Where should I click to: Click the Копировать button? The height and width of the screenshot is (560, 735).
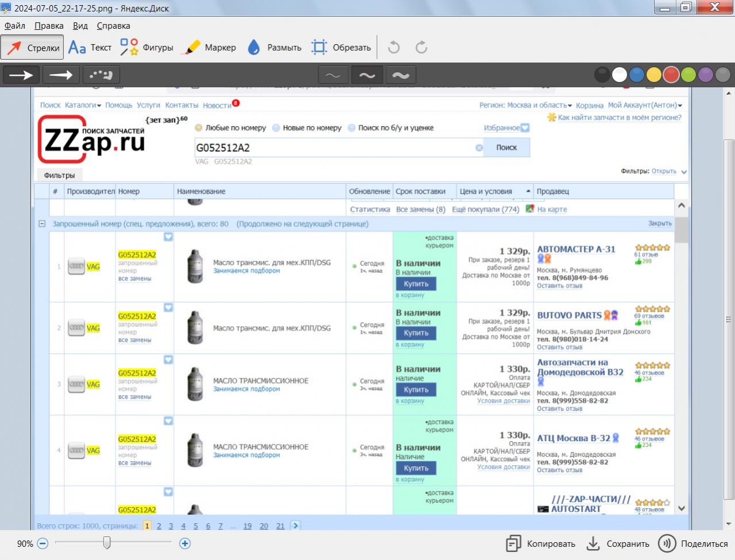[540, 544]
